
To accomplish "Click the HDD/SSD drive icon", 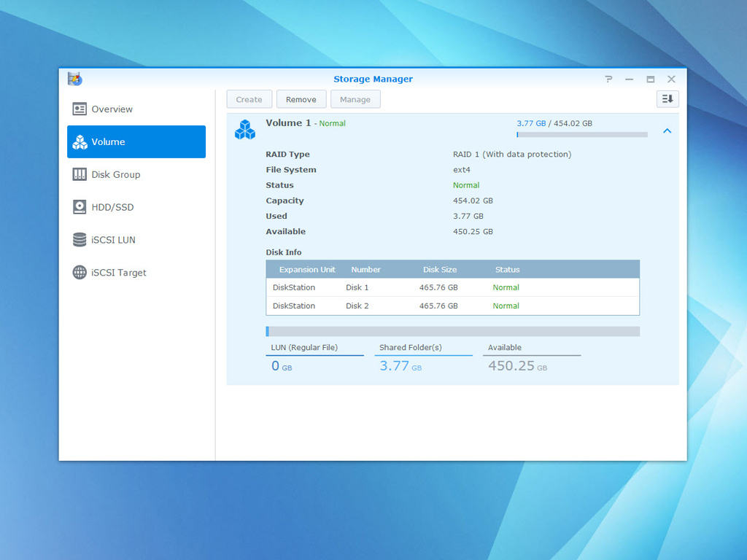I will click(80, 207).
